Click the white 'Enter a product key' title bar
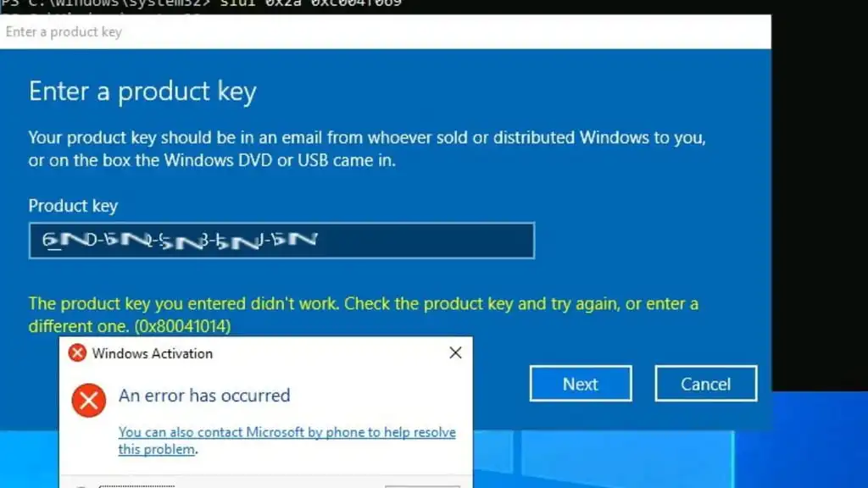 (386, 32)
